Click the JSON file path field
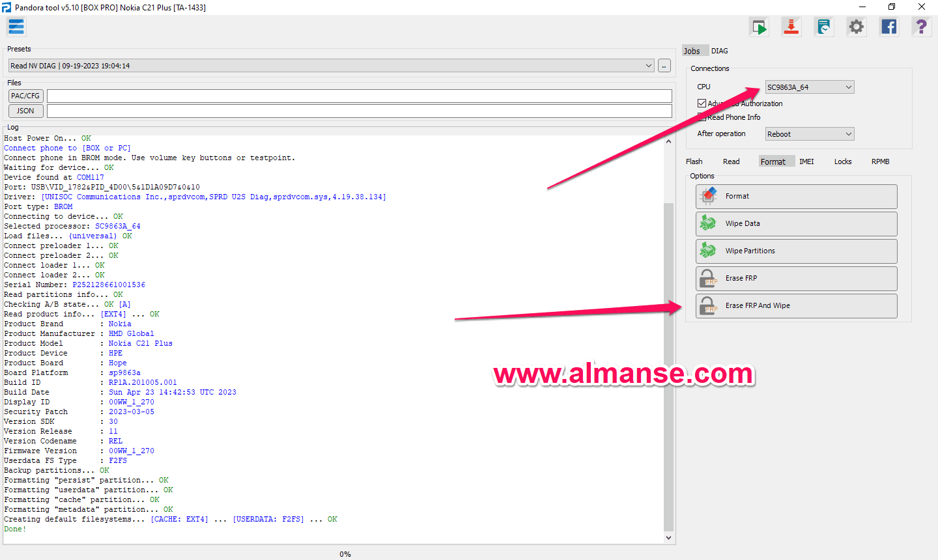This screenshot has height=560, width=938. pyautogui.click(x=359, y=111)
